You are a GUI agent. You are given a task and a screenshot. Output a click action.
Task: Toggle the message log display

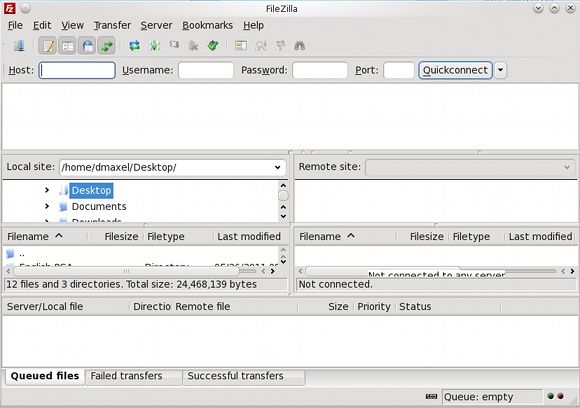tap(48, 46)
